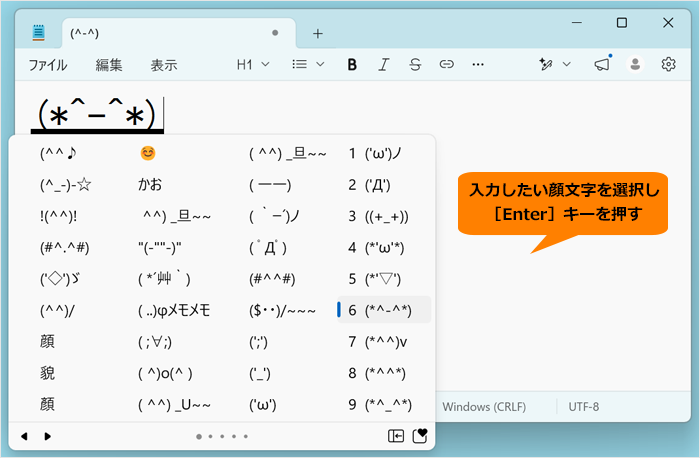Choose candidate 1 ('ω')ノ
Image resolution: width=700 pixels, height=458 pixels.
point(384,154)
